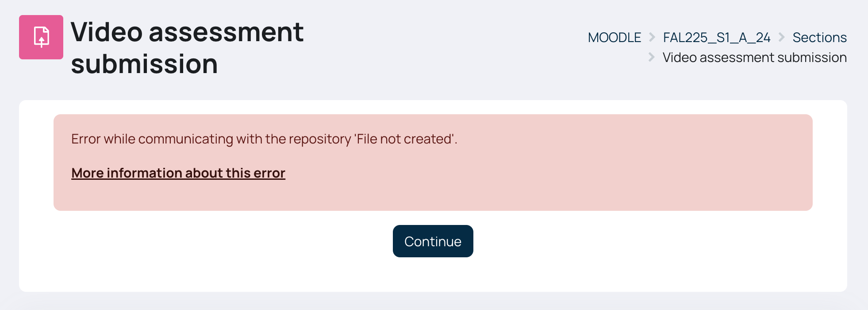Click the Video assessment submission page heading

click(187, 48)
